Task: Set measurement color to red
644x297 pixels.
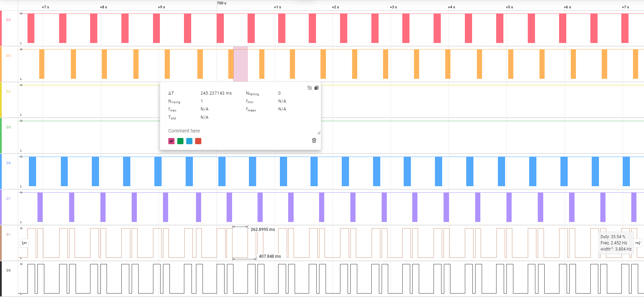Action: [198, 141]
